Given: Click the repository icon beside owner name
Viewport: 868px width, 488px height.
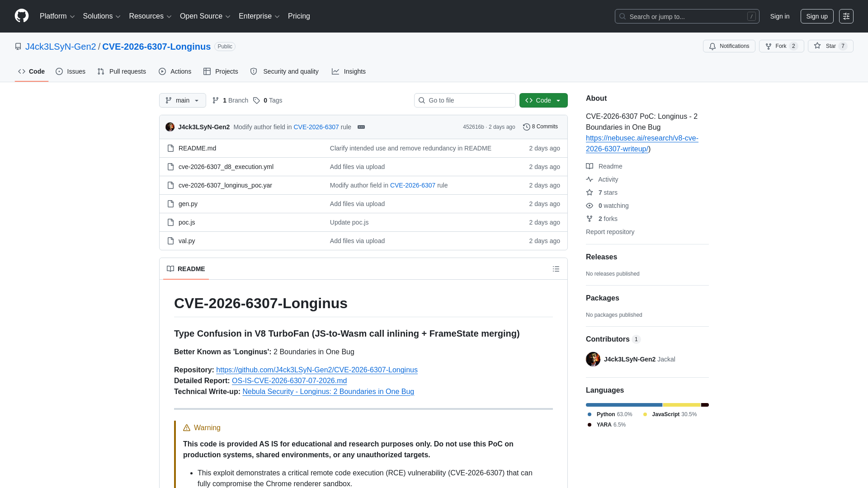Looking at the screenshot, I should coord(18,47).
